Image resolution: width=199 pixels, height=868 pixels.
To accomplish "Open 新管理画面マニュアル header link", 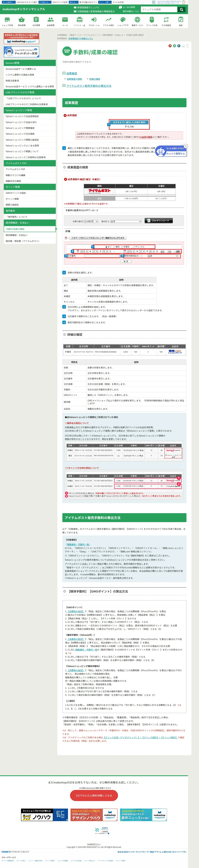I will 86,7.
